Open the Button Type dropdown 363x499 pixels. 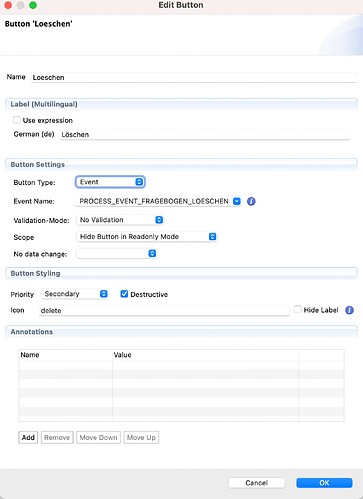point(110,182)
